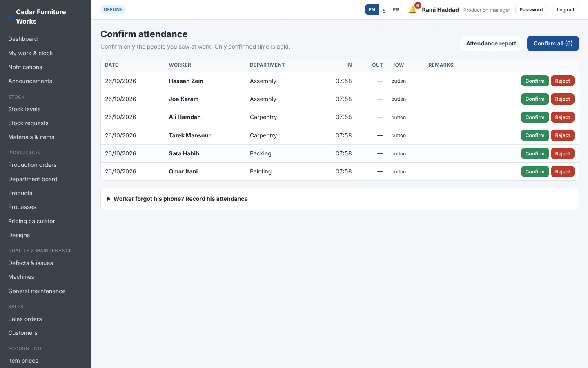Confirm Joe Karam's attendance
Screen dimensions: 588x368
tap(535, 99)
